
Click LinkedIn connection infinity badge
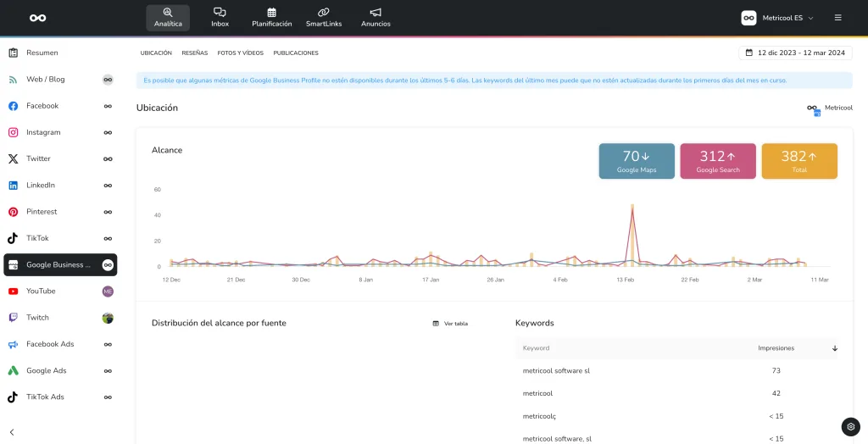pyautogui.click(x=108, y=186)
